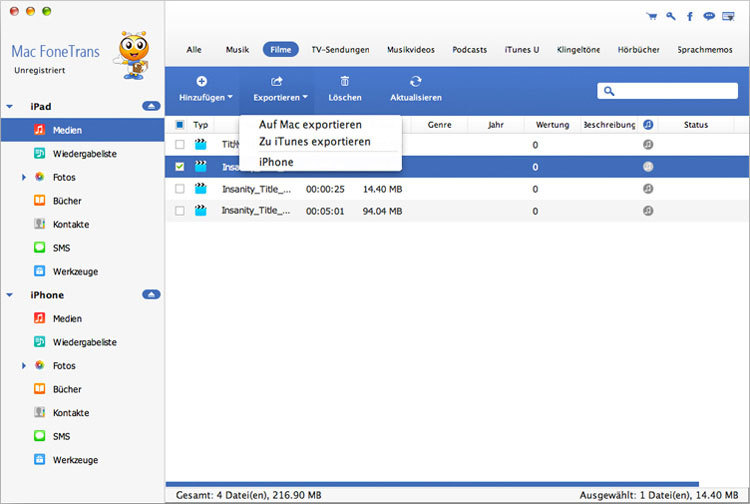Expand the Fotos triangle under iPad

tap(23, 177)
